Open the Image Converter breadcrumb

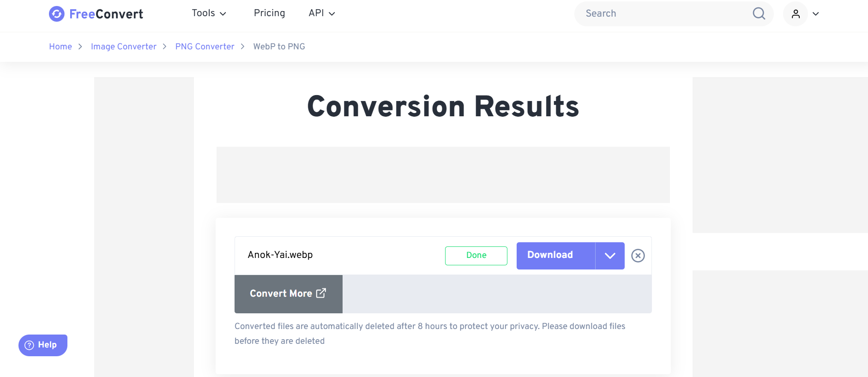[x=123, y=47]
